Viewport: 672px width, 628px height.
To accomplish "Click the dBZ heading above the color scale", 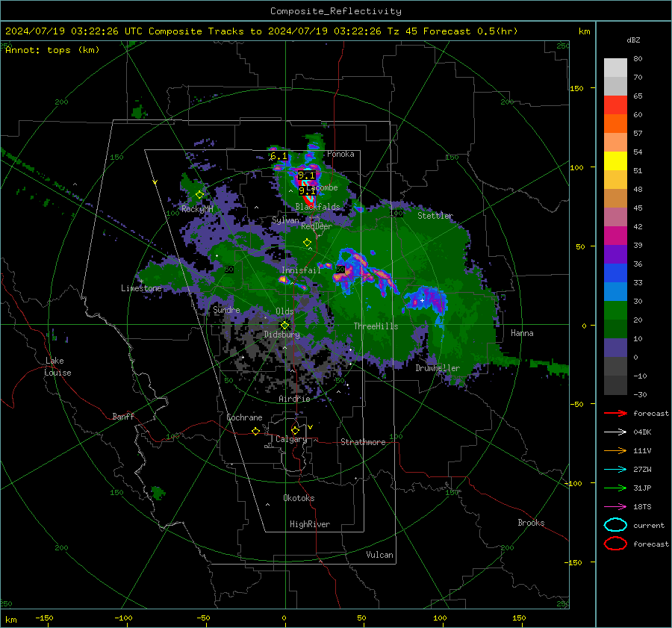I will coord(633,40).
